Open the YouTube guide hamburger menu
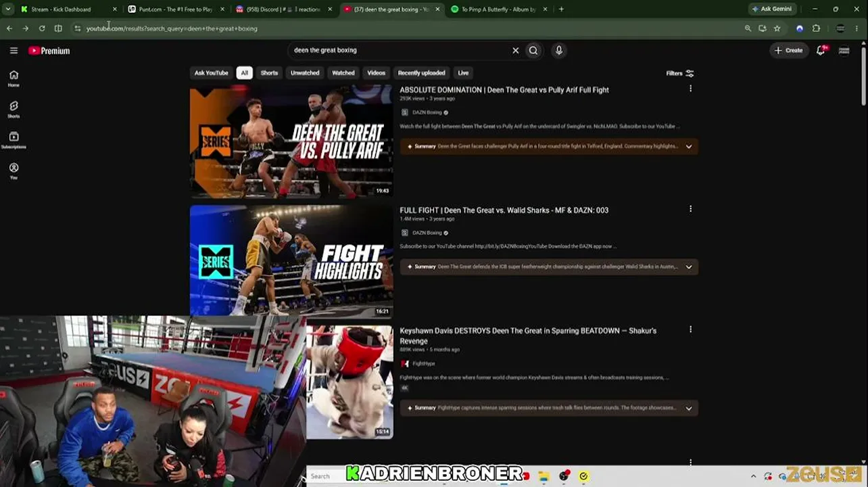 pyautogui.click(x=14, y=51)
